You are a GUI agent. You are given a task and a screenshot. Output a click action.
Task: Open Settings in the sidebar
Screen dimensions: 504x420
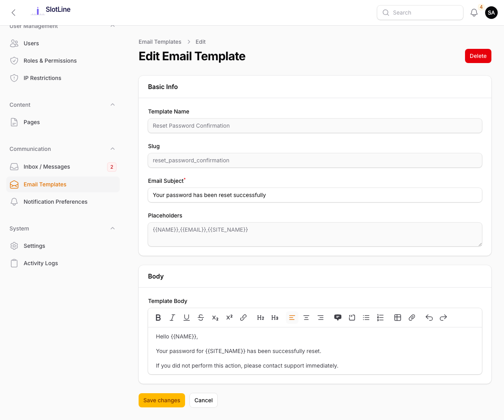tap(63, 246)
